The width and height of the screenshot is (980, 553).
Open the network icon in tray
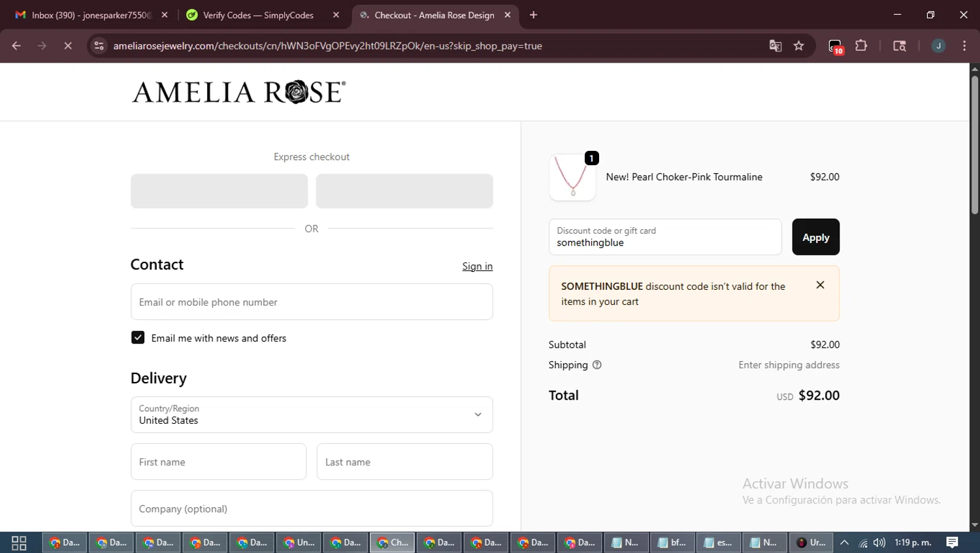pos(862,543)
